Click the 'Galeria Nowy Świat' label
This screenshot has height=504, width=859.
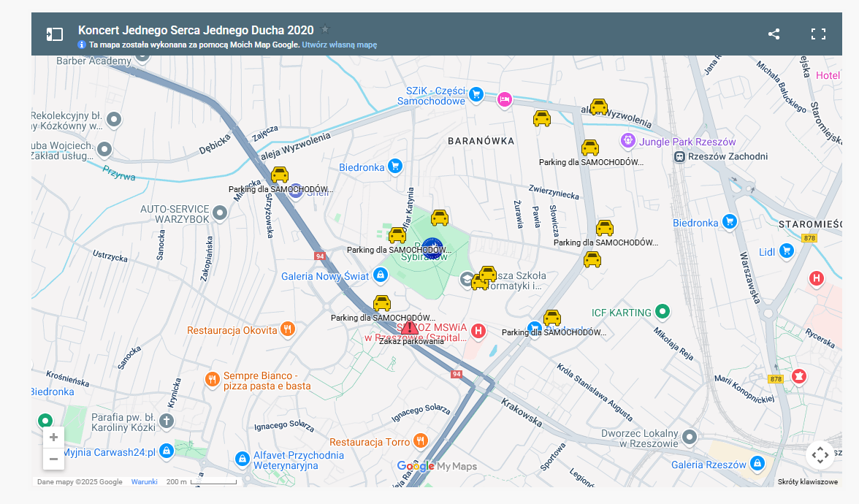click(325, 277)
